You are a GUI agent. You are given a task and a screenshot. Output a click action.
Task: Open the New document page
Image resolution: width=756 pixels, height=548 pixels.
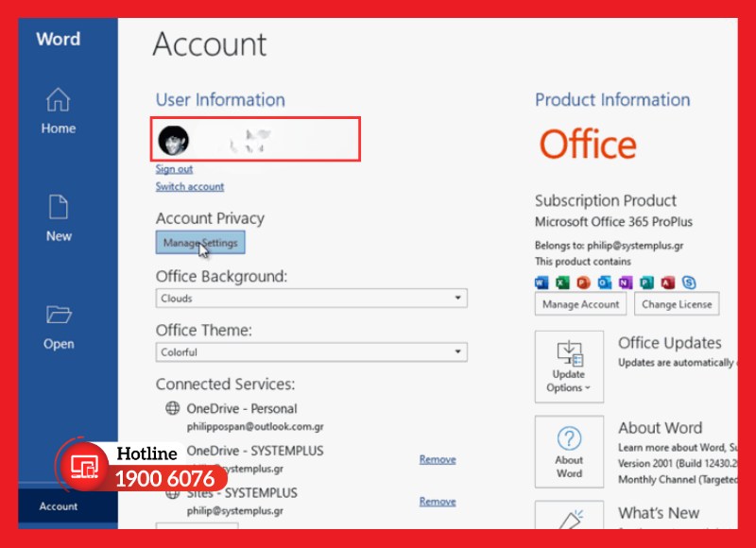pyautogui.click(x=59, y=219)
